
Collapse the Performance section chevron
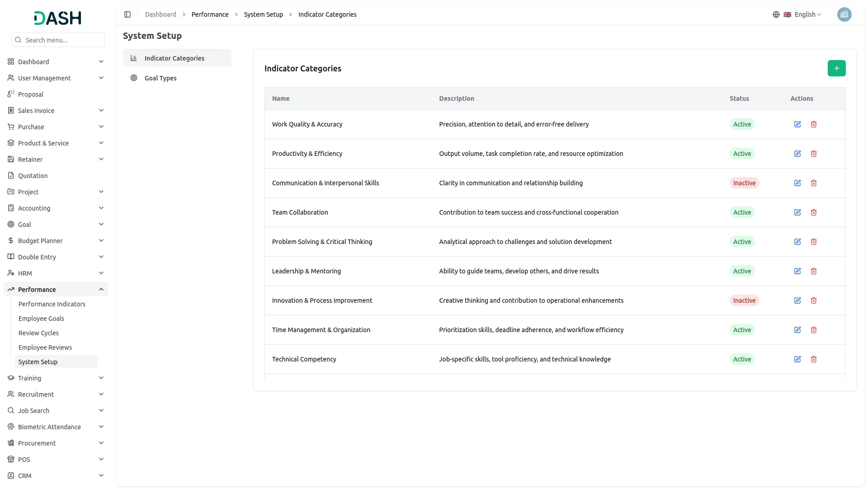coord(101,289)
